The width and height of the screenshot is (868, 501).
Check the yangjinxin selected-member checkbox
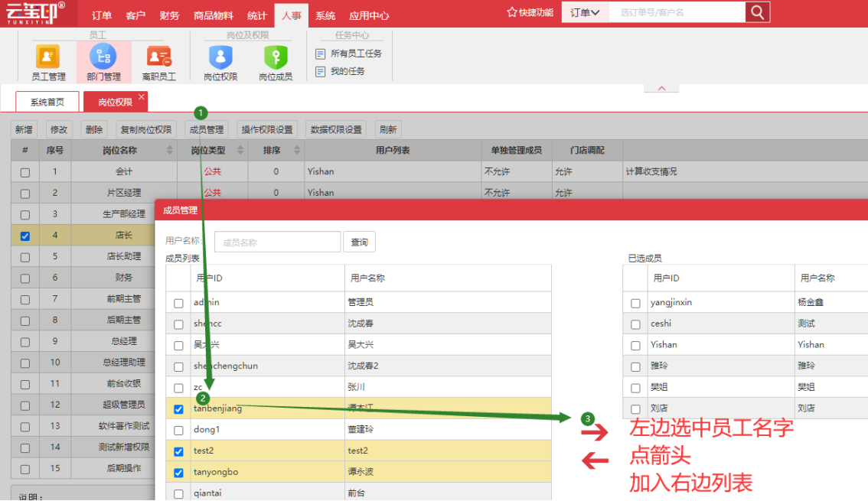(635, 304)
